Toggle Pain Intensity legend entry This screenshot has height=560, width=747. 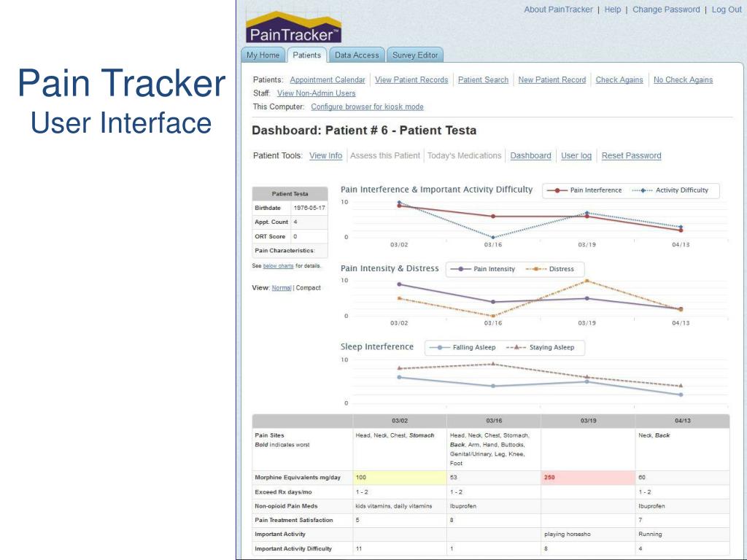tap(483, 269)
